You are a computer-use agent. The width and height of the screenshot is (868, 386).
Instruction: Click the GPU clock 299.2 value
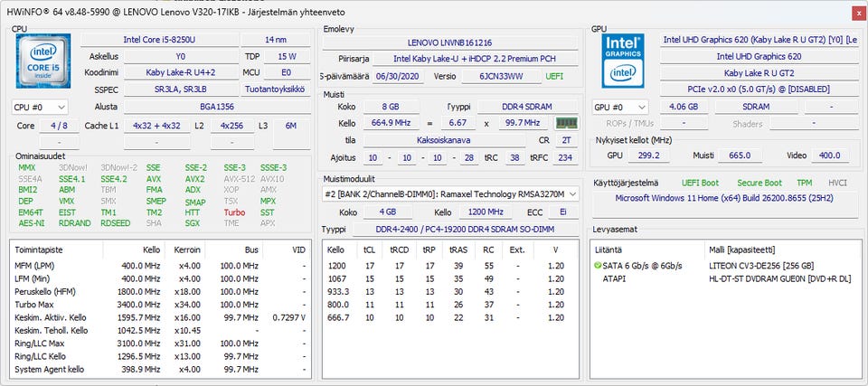pyautogui.click(x=649, y=155)
